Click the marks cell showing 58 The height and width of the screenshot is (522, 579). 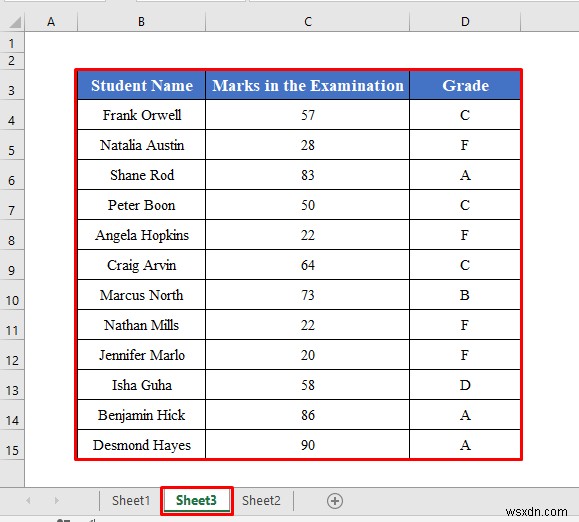(x=308, y=385)
